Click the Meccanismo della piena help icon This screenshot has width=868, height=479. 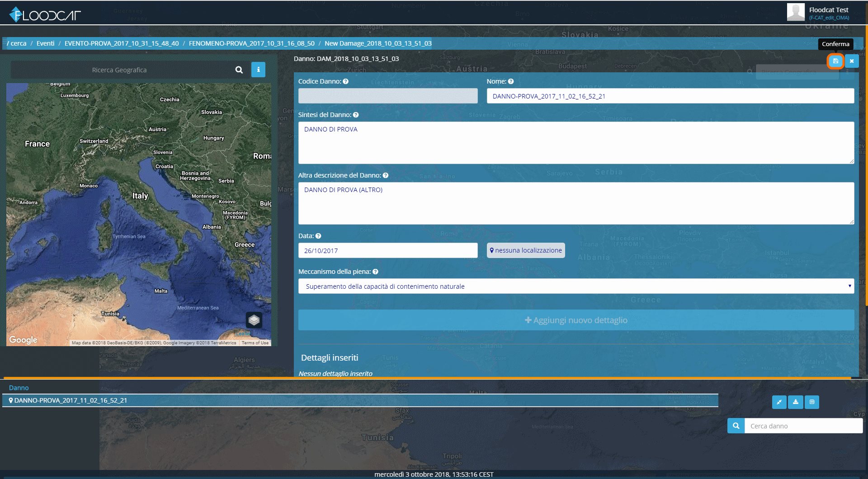tap(376, 272)
